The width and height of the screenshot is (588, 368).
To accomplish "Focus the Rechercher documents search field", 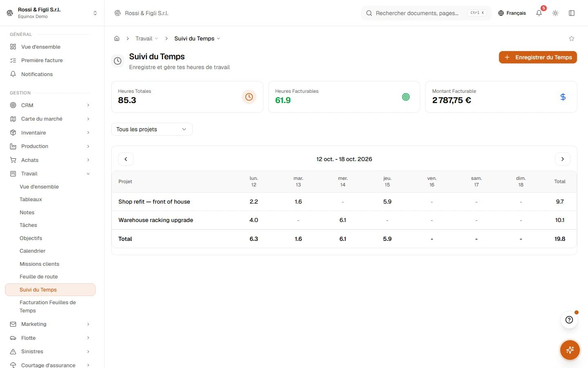I will coord(426,13).
